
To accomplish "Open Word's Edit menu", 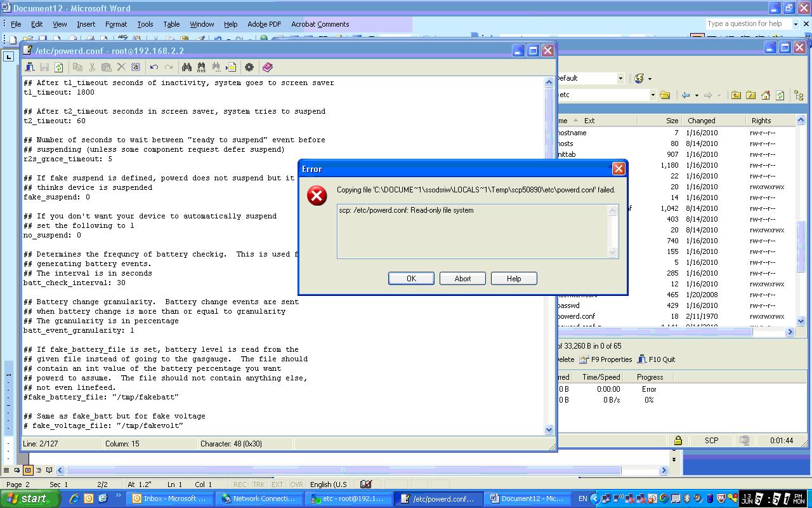I will point(37,24).
